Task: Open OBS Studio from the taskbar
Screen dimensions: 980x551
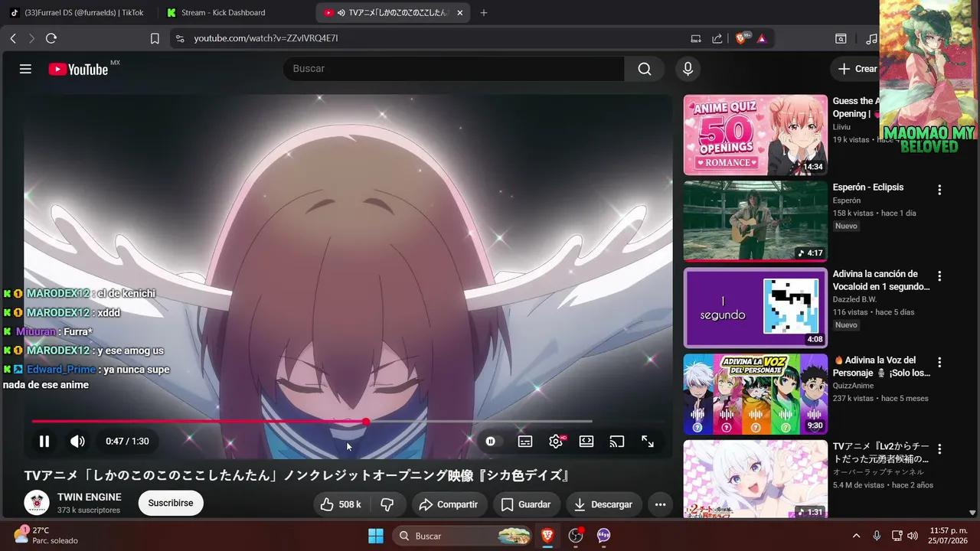Action: click(x=576, y=536)
